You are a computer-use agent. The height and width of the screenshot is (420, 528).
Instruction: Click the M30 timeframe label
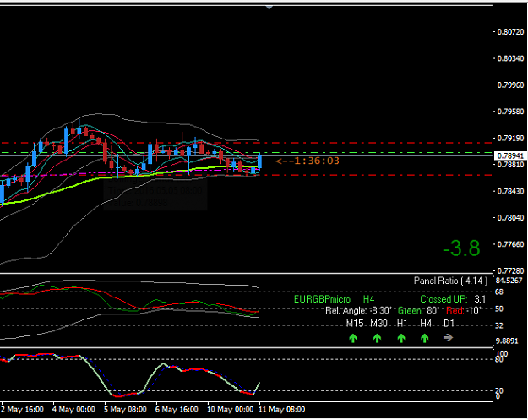(378, 324)
